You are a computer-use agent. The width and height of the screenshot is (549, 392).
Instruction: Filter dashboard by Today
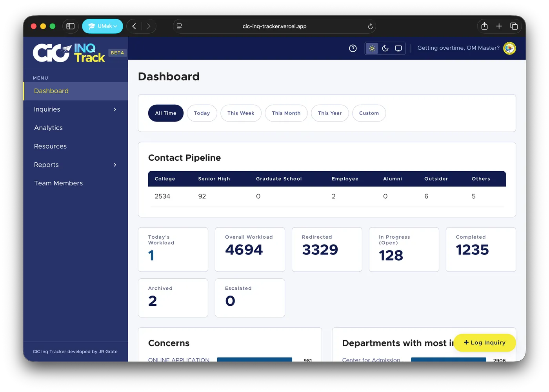point(202,113)
